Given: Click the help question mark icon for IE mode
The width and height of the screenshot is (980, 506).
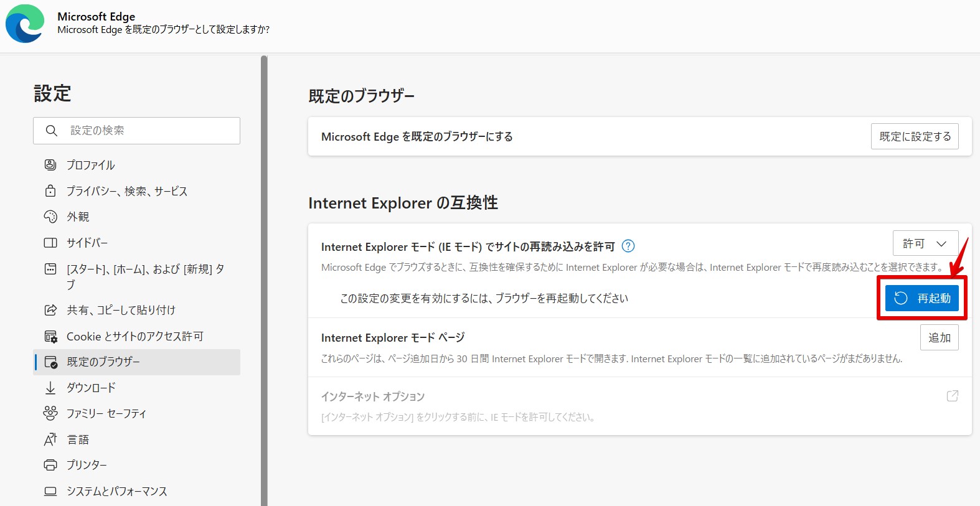Looking at the screenshot, I should pos(628,246).
